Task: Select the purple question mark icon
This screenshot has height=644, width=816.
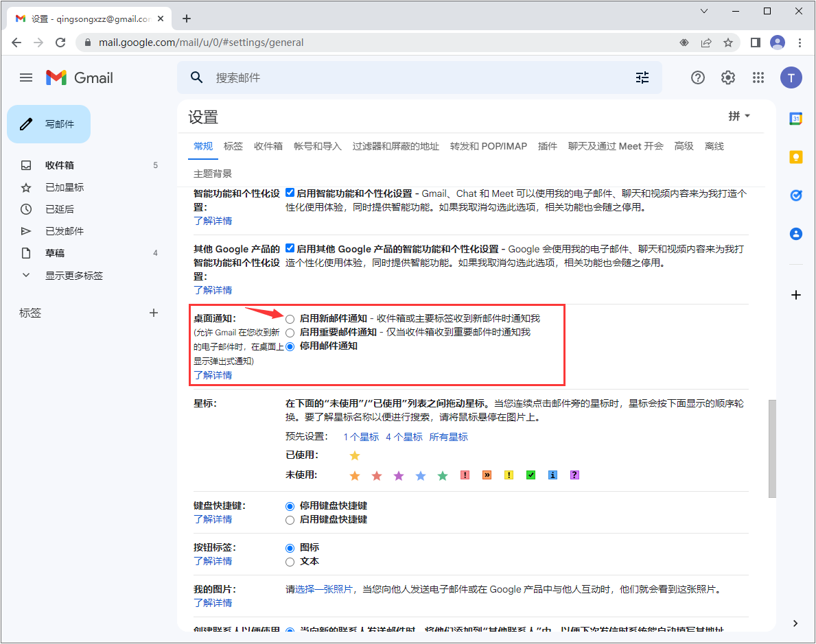Action: [x=574, y=475]
